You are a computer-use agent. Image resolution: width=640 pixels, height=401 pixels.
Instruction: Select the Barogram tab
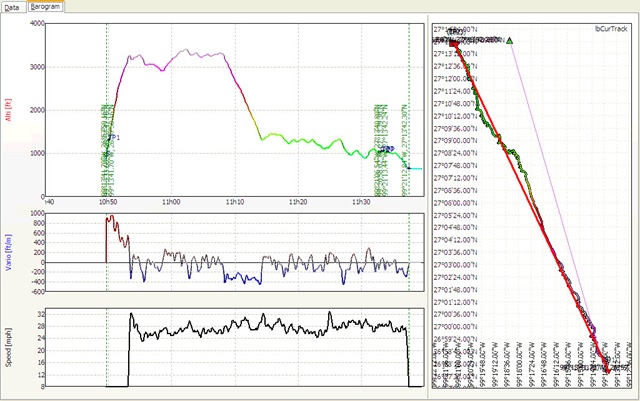pos(46,6)
